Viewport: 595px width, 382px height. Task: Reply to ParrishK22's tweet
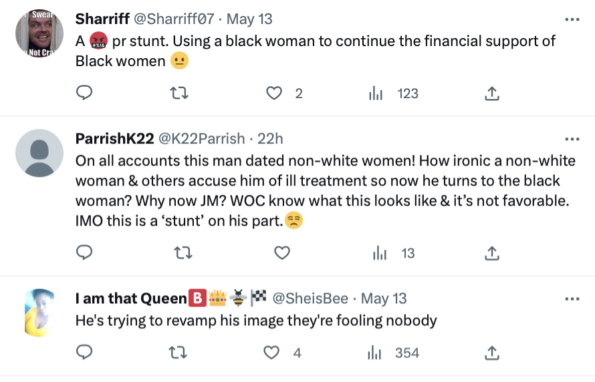(x=84, y=252)
